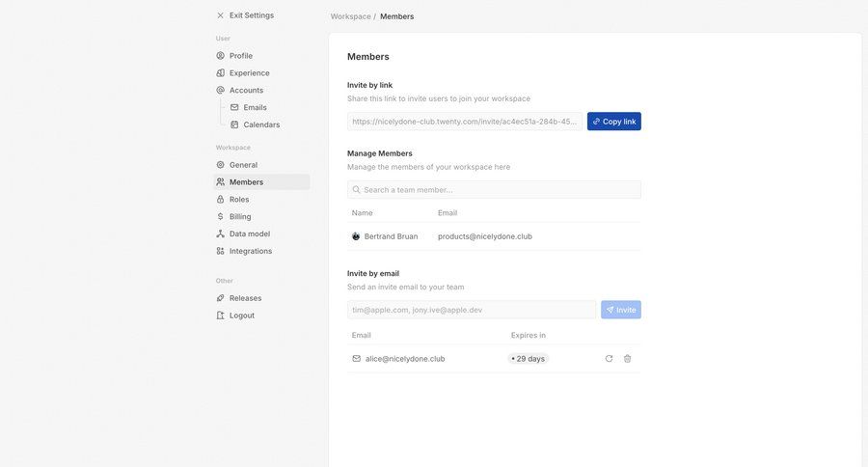Click the General gear icon
Screen dimensions: 868x467
click(220, 165)
